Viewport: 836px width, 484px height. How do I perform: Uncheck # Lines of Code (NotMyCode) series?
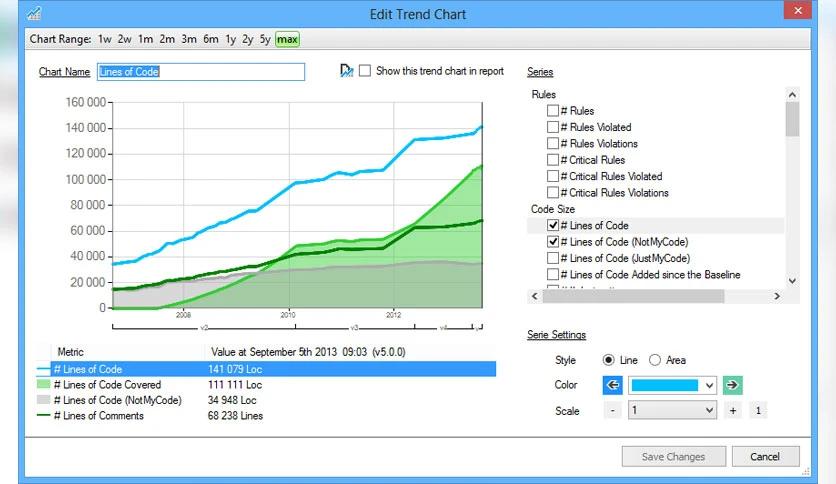click(553, 241)
